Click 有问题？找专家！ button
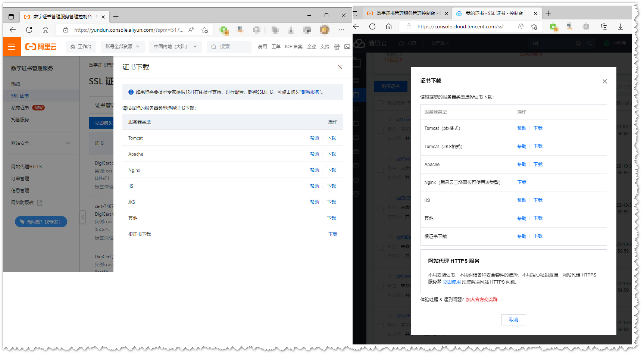Image resolution: width=644 pixels, height=356 pixels. [x=41, y=222]
